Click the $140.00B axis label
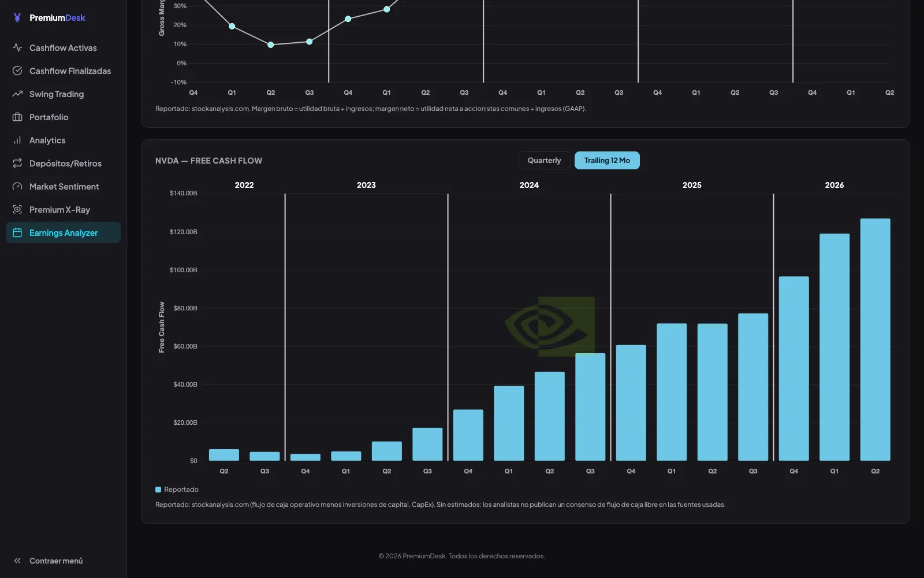This screenshot has width=924, height=578. (183, 193)
